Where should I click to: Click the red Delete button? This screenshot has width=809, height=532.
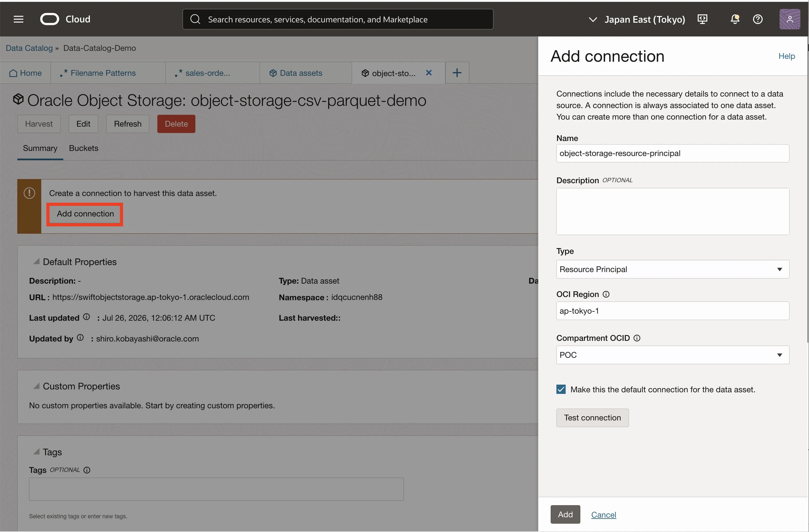point(177,124)
